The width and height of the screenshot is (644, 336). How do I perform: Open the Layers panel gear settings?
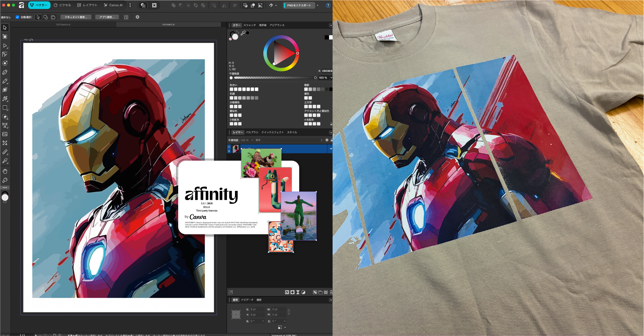[327, 140]
